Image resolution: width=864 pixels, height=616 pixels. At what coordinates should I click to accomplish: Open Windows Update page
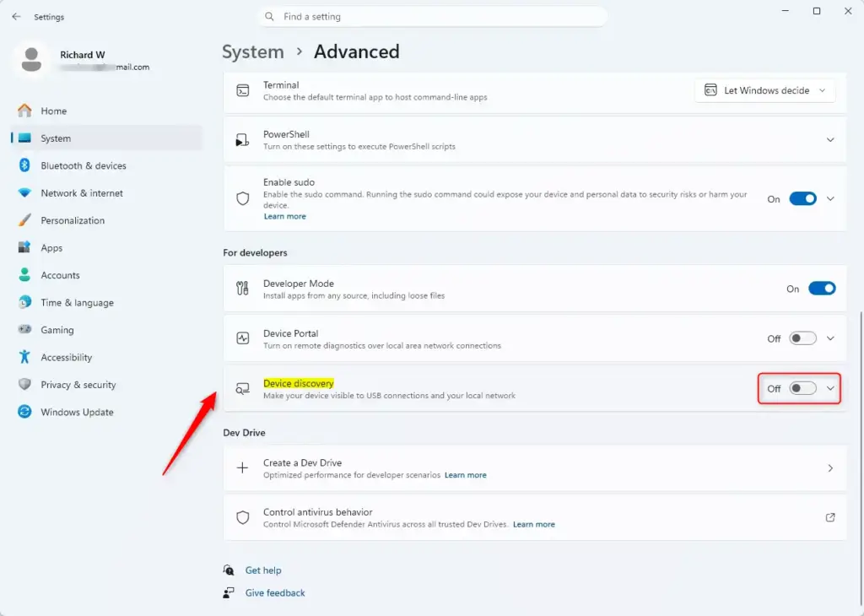coord(106,412)
